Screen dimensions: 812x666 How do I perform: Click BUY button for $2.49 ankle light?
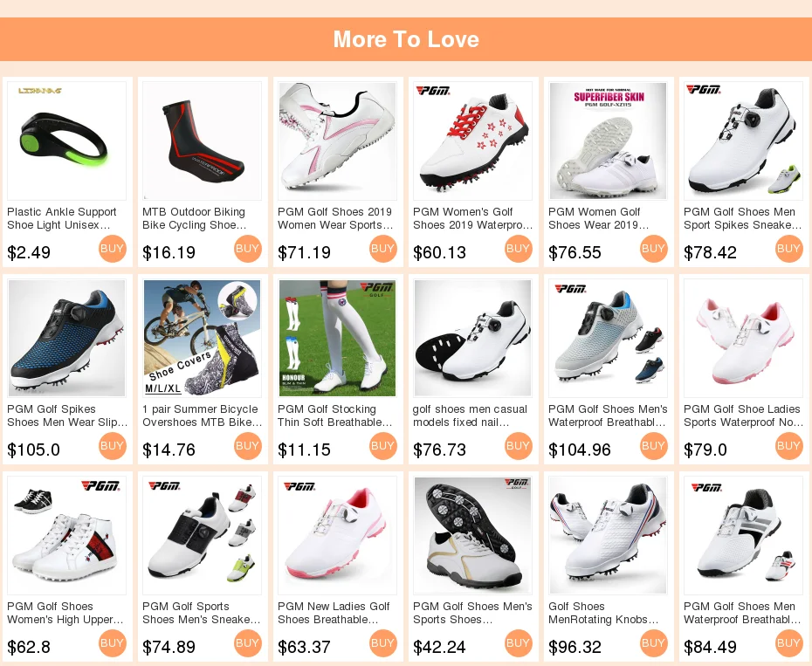113,249
